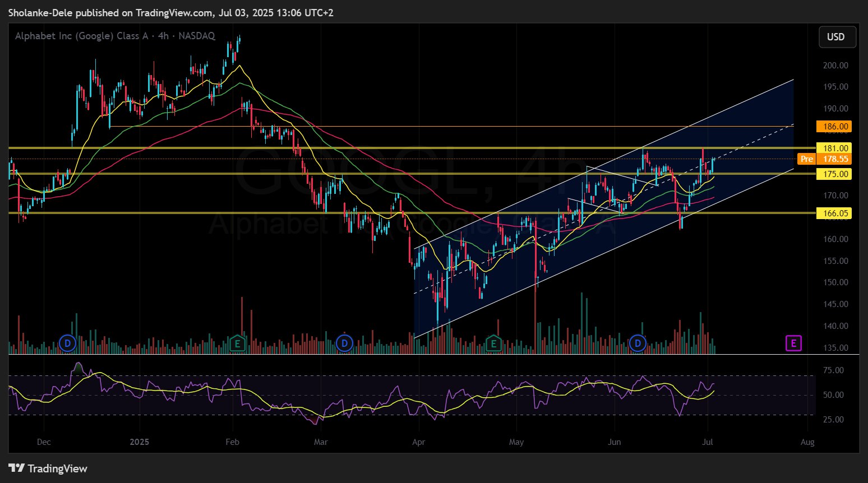Click the Jul date label
868x483 pixels.
click(x=708, y=442)
